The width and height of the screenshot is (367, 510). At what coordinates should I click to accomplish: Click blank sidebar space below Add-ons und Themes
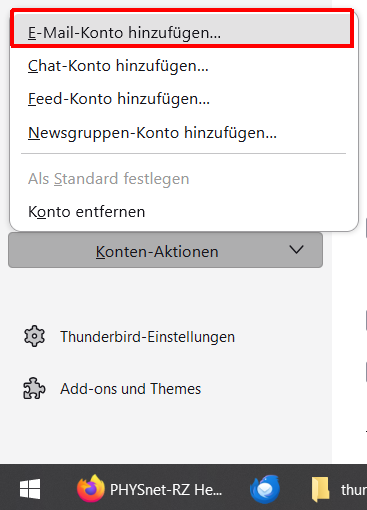(166, 433)
